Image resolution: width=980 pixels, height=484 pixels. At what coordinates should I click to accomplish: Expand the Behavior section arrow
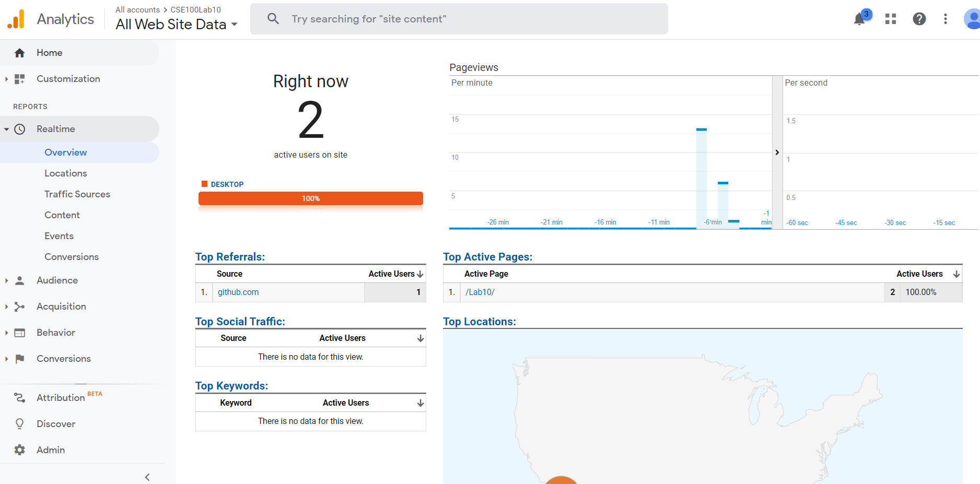click(x=6, y=333)
